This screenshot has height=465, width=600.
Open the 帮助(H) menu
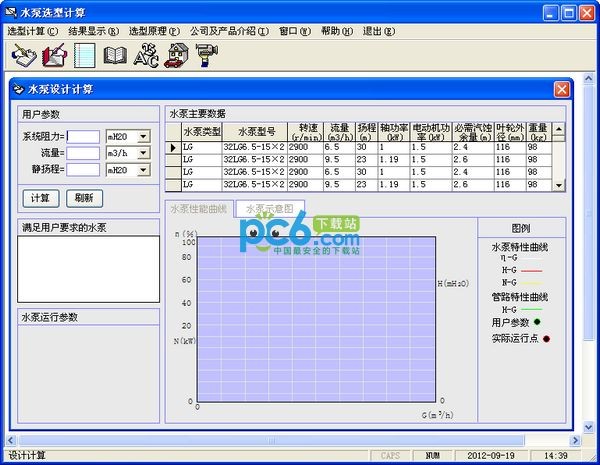click(337, 31)
